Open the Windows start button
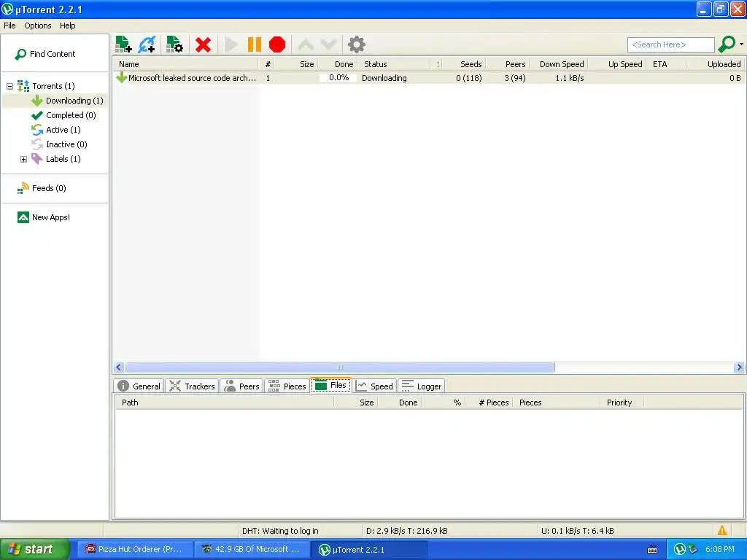This screenshot has width=747, height=560. tap(34, 550)
